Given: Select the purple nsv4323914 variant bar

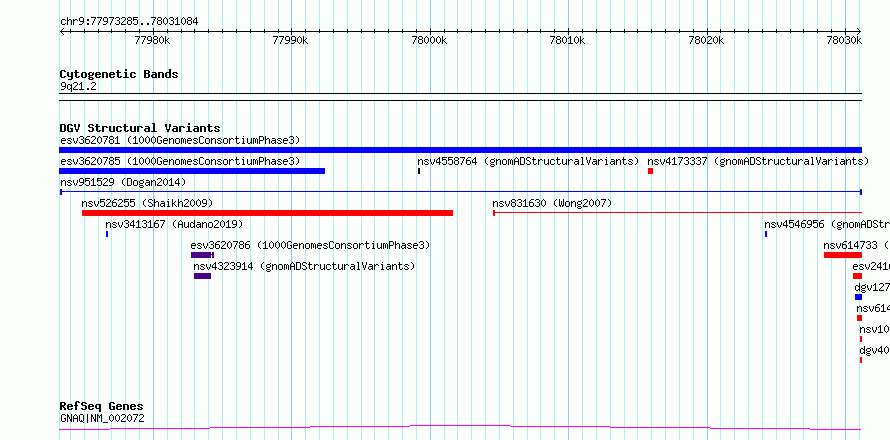Looking at the screenshot, I should (x=202, y=276).
